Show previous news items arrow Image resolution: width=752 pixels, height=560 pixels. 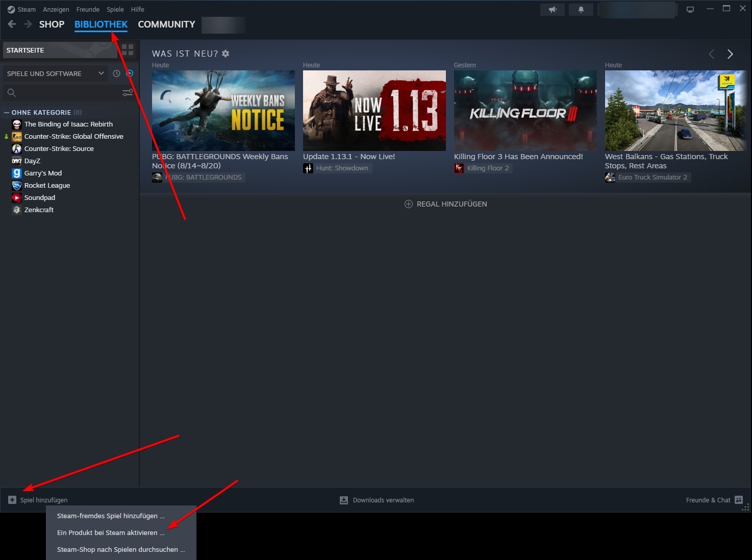[x=711, y=54]
